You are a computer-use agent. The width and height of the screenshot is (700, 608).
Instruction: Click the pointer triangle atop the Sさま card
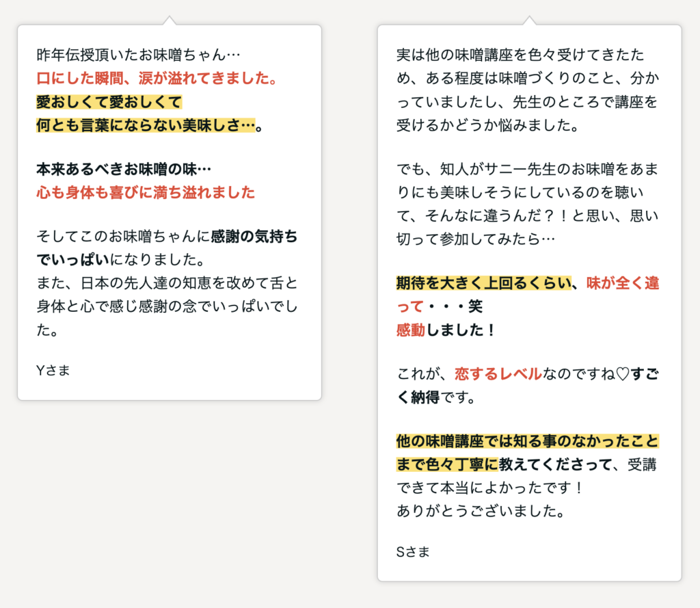pos(529,21)
